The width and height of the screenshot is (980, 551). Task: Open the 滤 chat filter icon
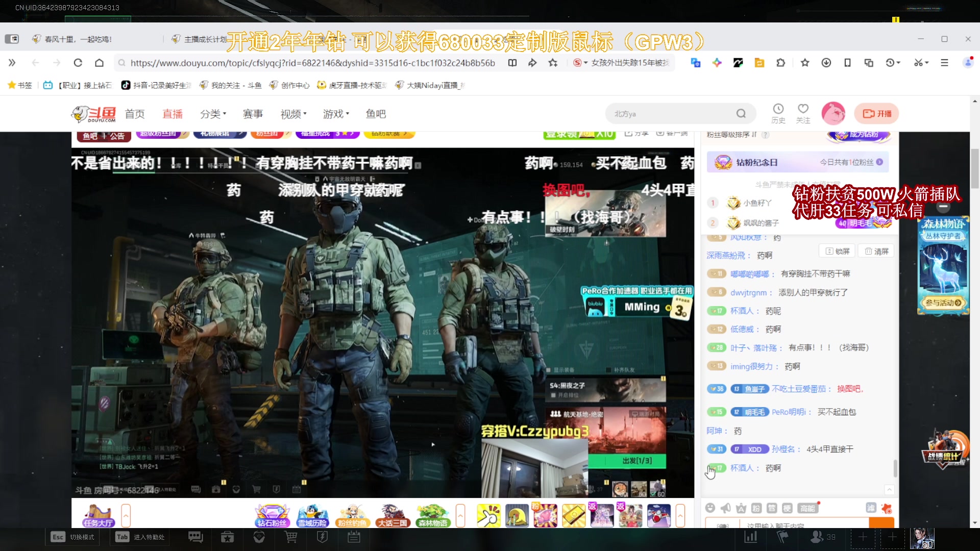tap(871, 508)
